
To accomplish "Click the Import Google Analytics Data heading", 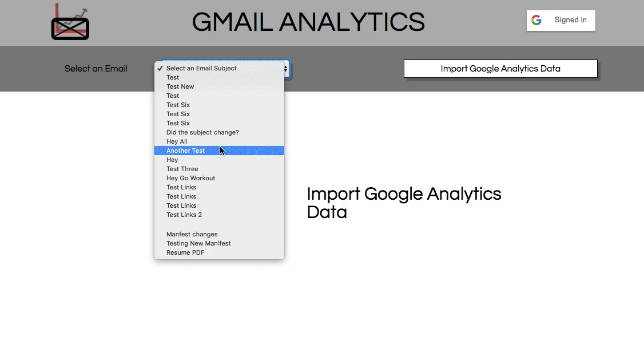I will [x=404, y=203].
